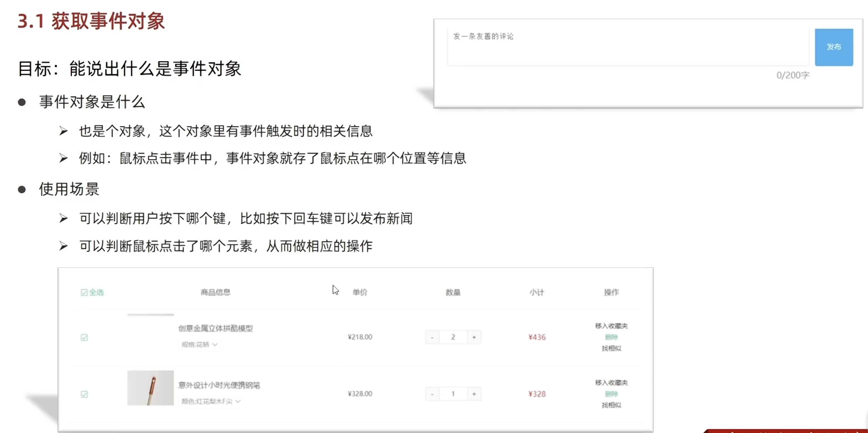Expand the 颜色:红花梨木F尖 color dropdown

pos(211,401)
